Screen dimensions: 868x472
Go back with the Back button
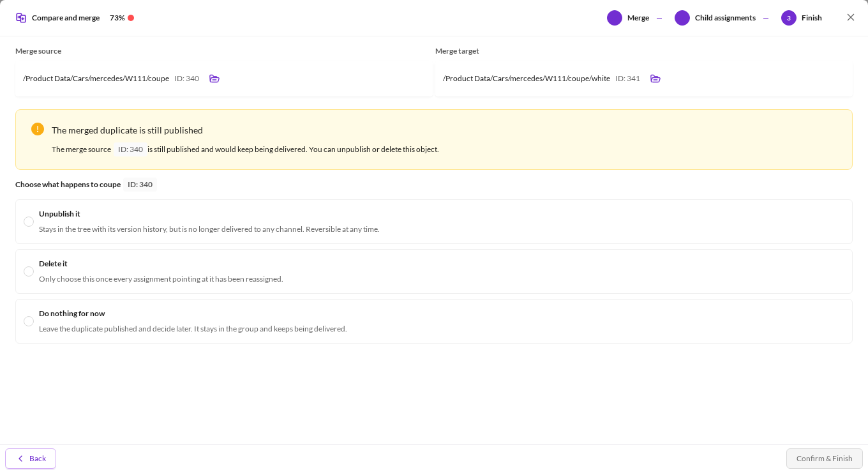click(31, 459)
